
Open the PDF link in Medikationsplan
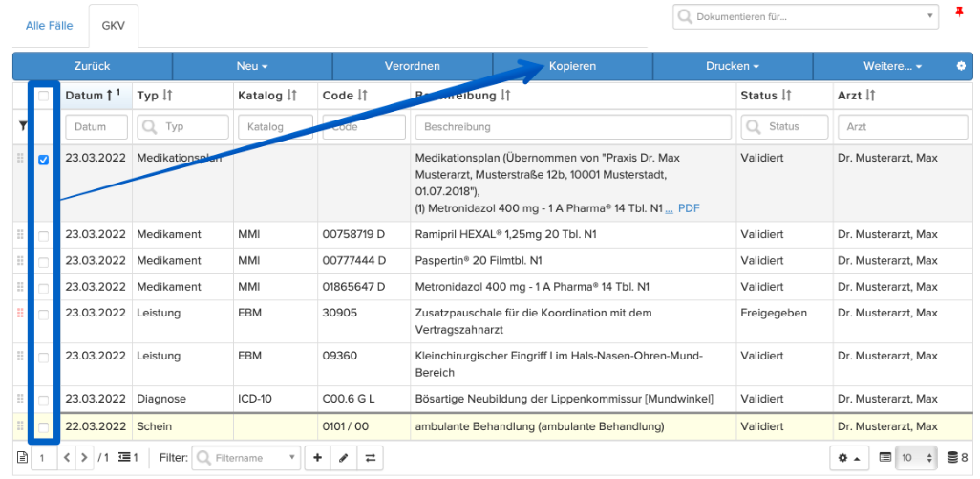click(689, 208)
